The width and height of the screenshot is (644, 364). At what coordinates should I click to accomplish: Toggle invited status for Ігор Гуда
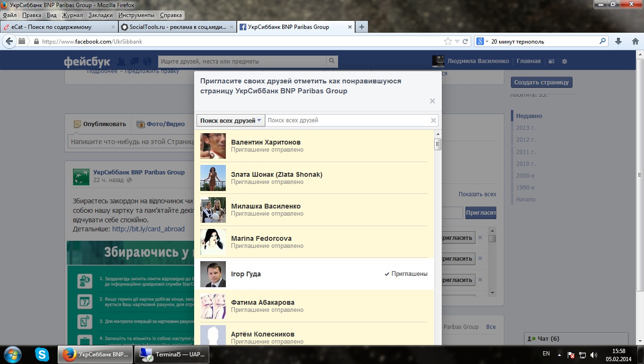tap(406, 274)
